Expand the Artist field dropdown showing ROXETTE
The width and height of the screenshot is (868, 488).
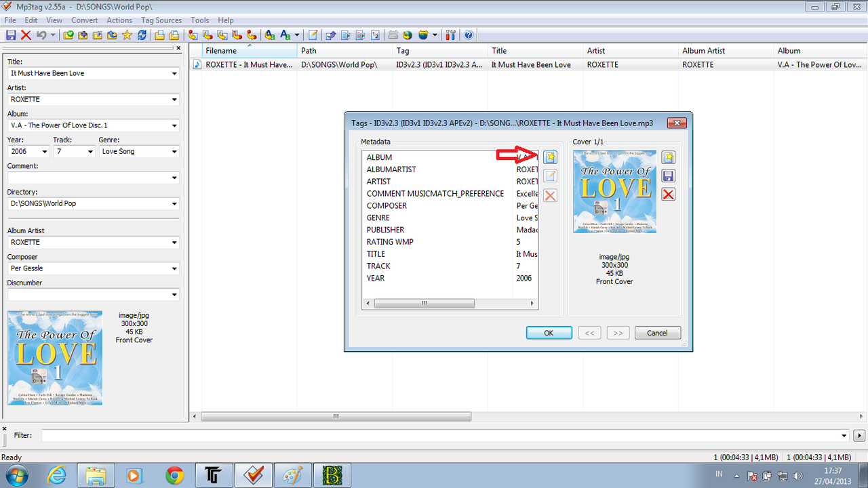pyautogui.click(x=174, y=100)
